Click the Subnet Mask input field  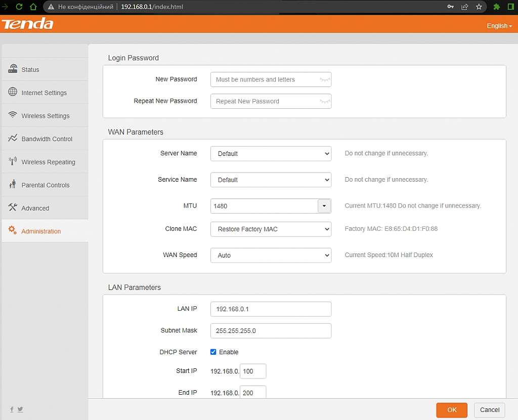click(x=271, y=331)
